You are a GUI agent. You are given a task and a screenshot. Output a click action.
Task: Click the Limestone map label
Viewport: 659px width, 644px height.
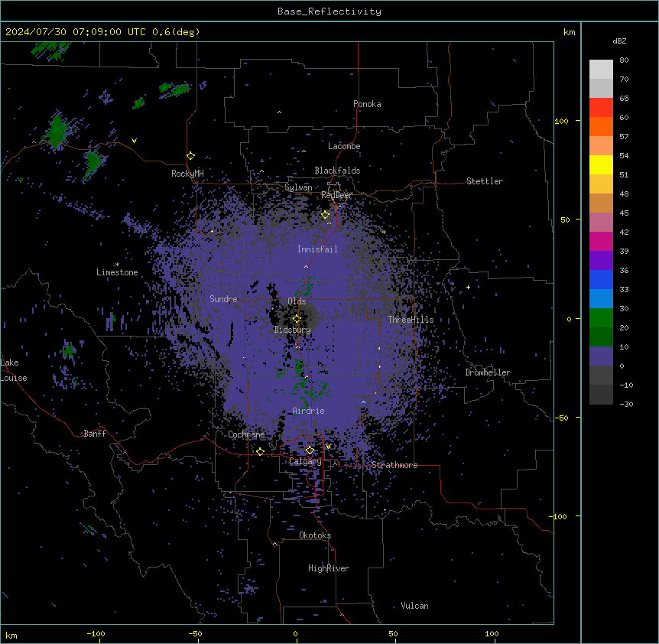click(x=117, y=272)
